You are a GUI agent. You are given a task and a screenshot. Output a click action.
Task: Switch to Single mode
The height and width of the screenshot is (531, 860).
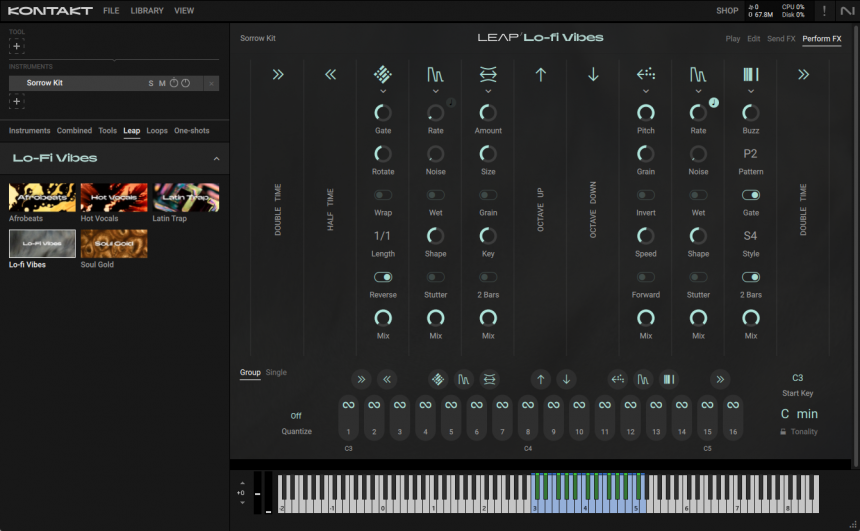click(276, 372)
